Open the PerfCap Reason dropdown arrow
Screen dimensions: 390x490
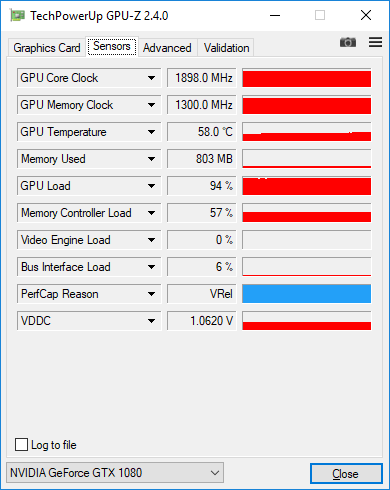(151, 294)
